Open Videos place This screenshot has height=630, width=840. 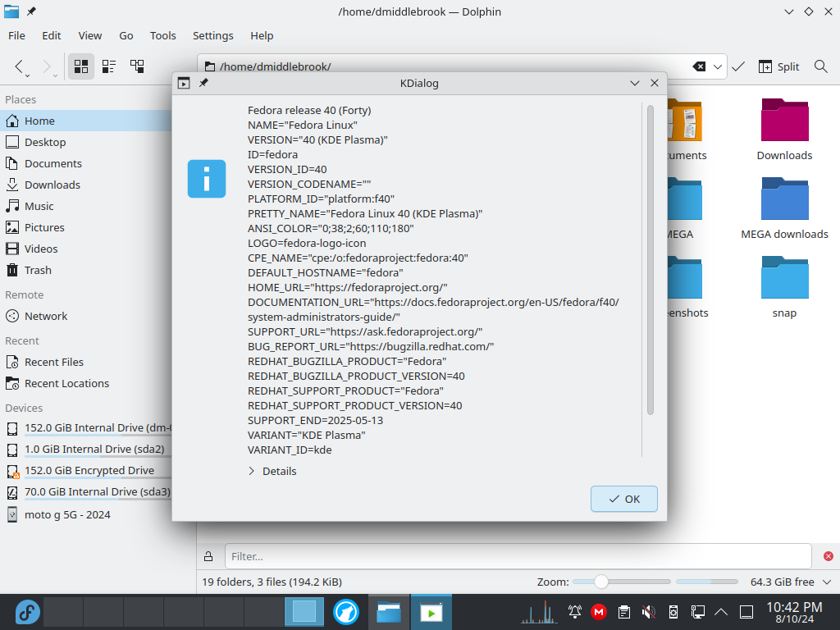[87, 249]
